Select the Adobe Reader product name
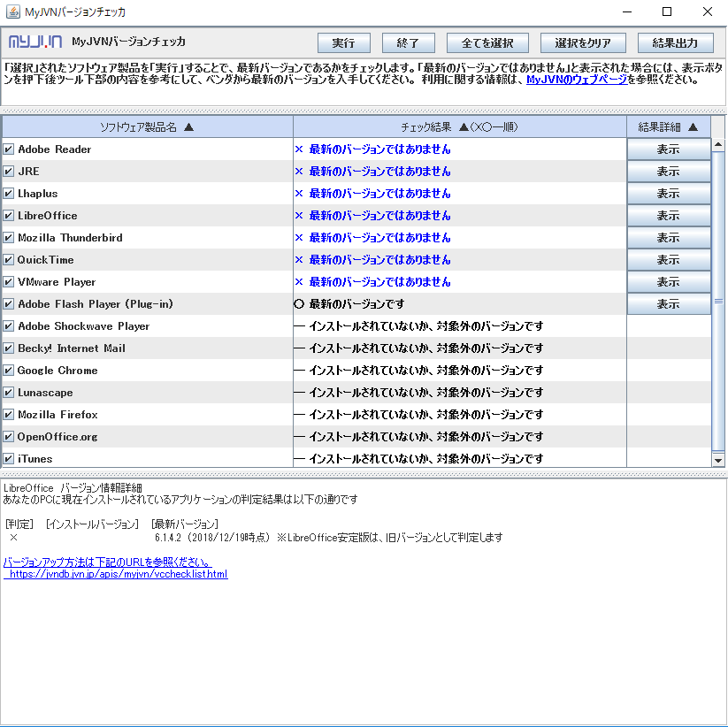The image size is (728, 727). [54, 149]
